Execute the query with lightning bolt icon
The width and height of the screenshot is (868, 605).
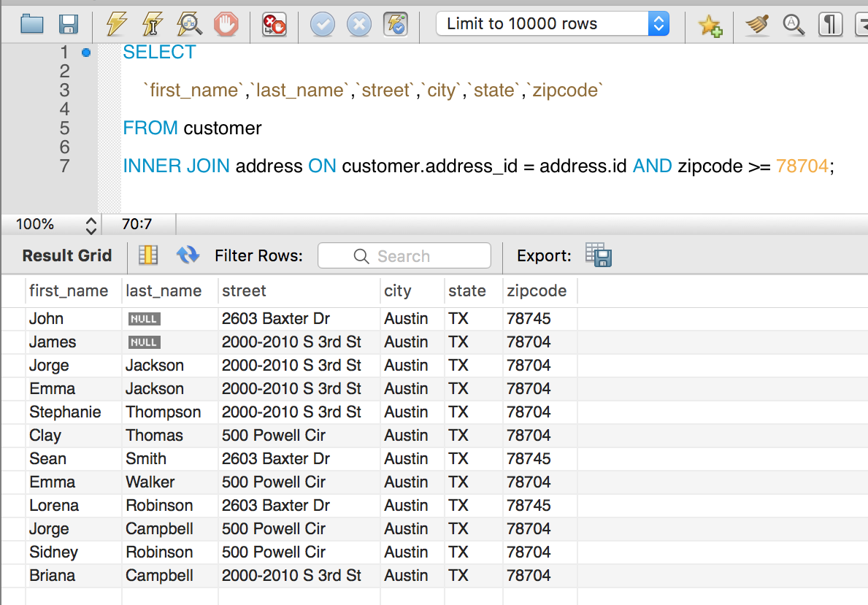point(116,24)
